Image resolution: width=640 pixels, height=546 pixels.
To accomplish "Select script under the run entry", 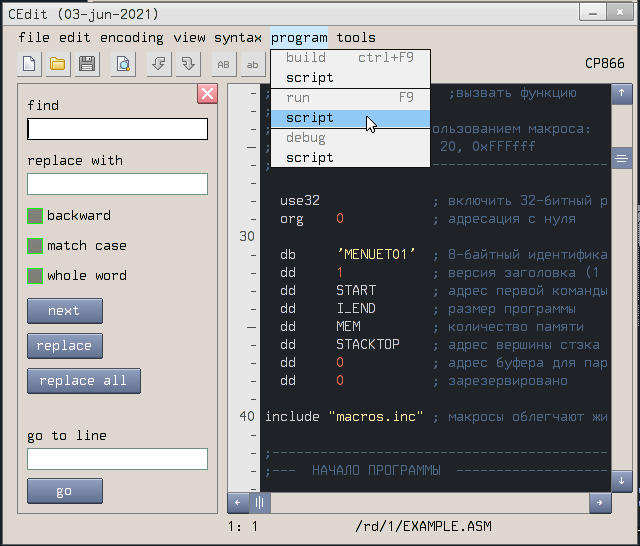I will tap(310, 118).
